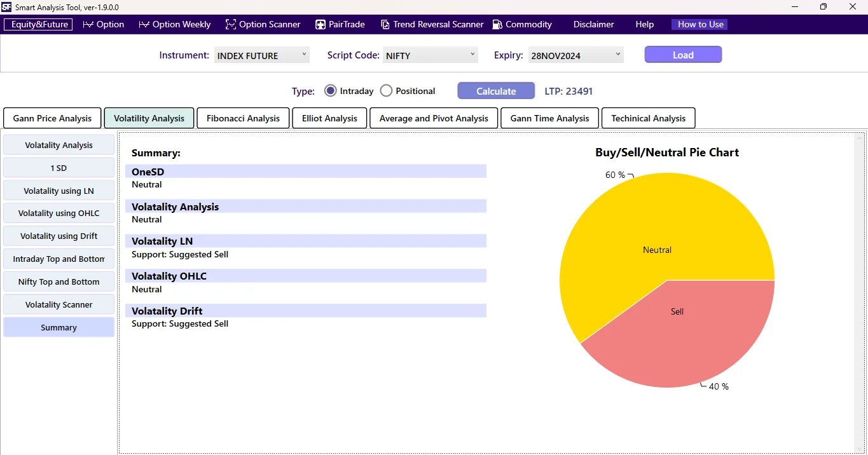Open the Gann Time Analysis tab
The image size is (868, 455).
click(549, 118)
